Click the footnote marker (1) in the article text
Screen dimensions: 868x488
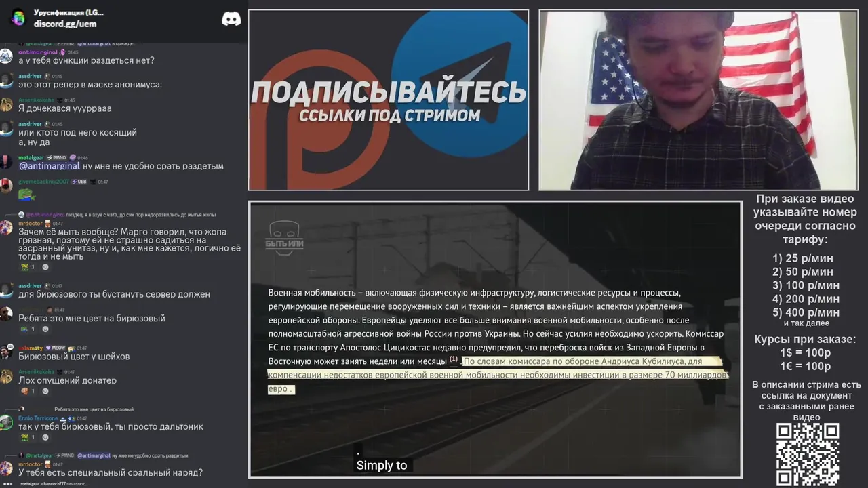pos(454,359)
